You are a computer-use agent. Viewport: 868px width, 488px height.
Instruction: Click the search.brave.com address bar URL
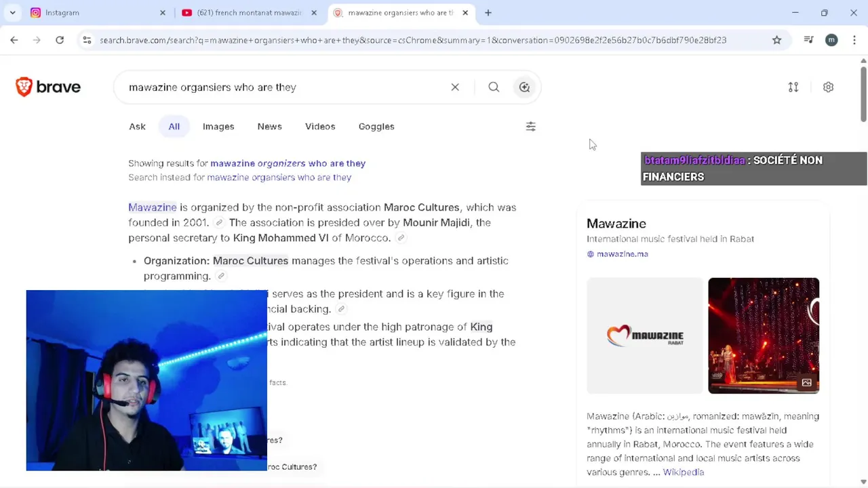(413, 40)
